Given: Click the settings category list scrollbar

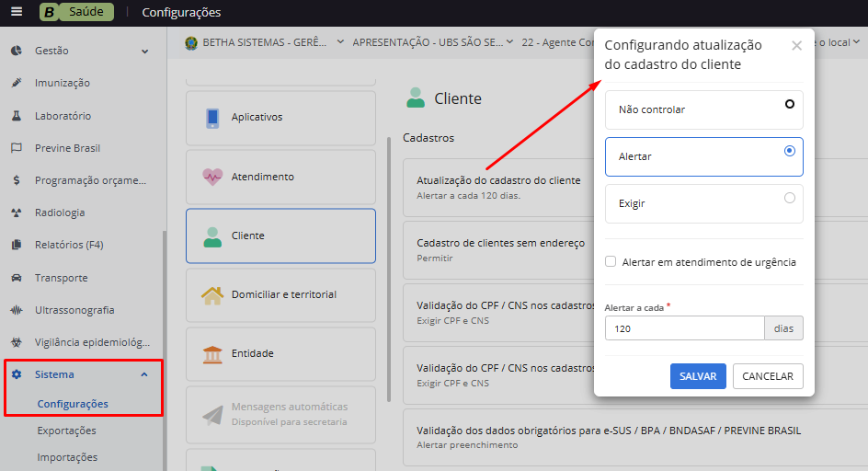Looking at the screenshot, I should pos(389,269).
